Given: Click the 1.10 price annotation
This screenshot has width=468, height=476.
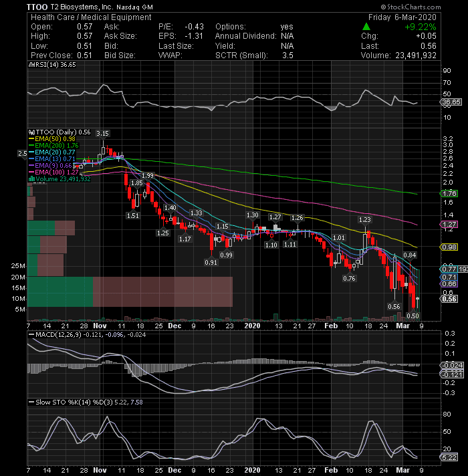Looking at the screenshot, I should (271, 245).
